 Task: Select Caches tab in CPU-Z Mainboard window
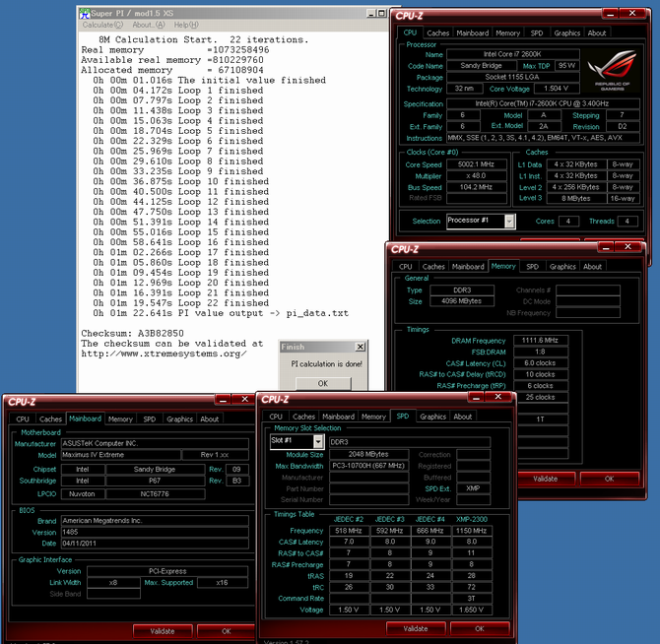[50, 419]
